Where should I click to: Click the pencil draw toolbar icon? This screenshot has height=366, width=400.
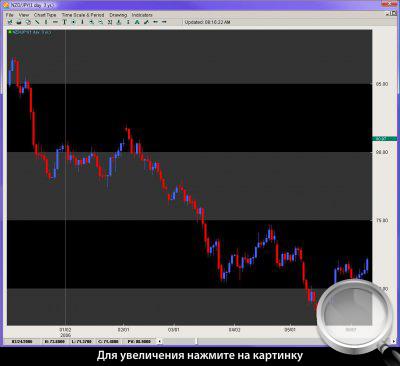coord(146,22)
